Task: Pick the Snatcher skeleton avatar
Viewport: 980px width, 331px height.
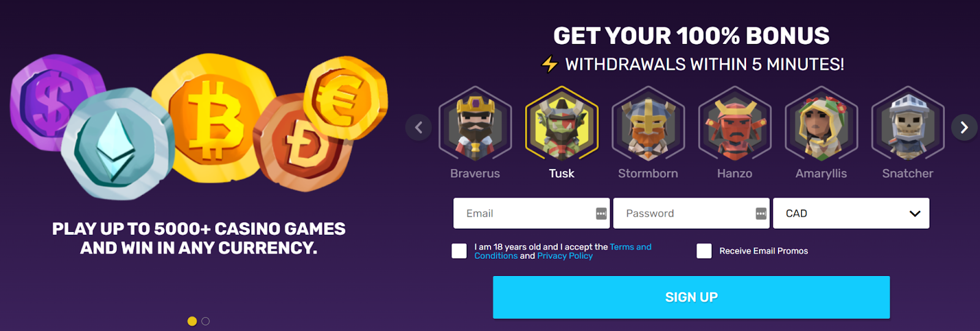Action: [908, 125]
